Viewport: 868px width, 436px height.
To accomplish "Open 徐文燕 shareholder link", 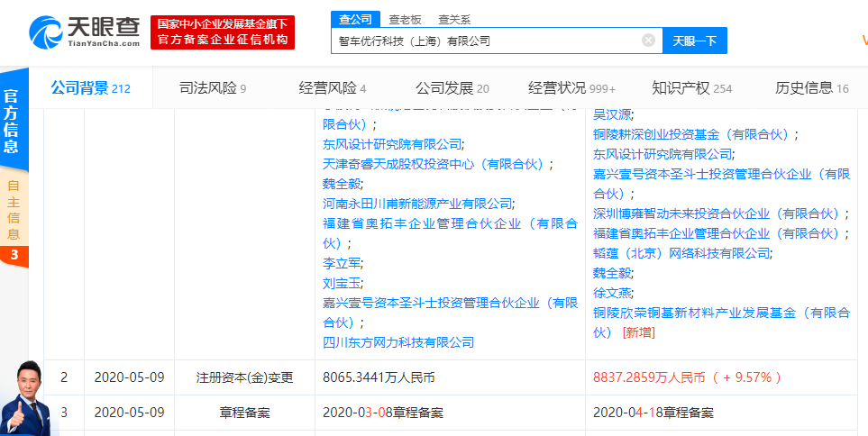I will pyautogui.click(x=613, y=293).
